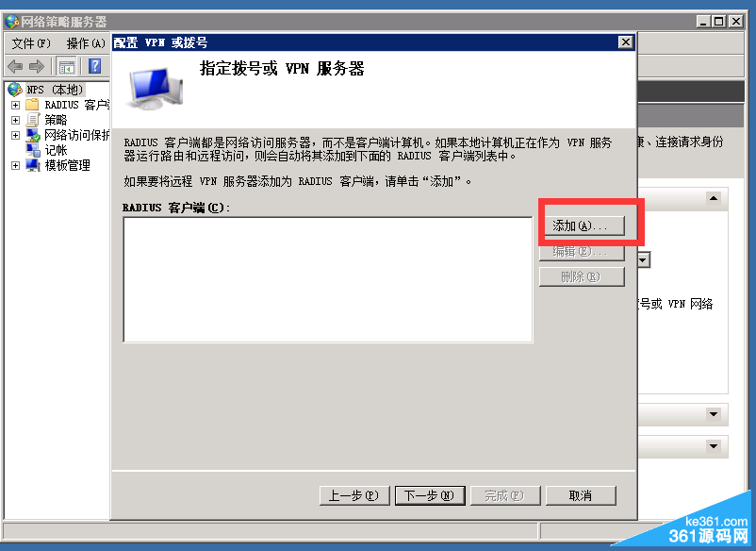This screenshot has height=551, width=756.
Task: Open the blue help question-mark icon
Action: click(95, 66)
